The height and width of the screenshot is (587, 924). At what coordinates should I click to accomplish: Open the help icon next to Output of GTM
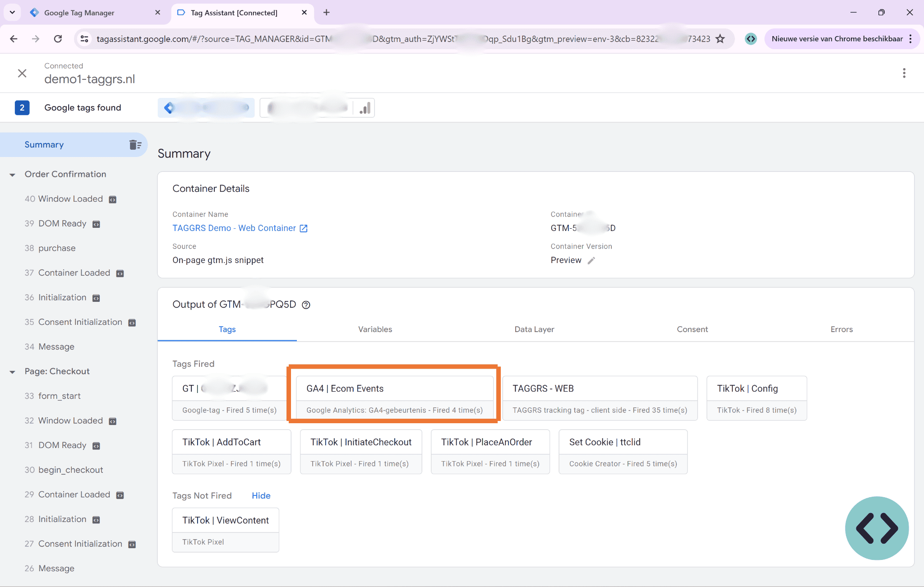(306, 305)
